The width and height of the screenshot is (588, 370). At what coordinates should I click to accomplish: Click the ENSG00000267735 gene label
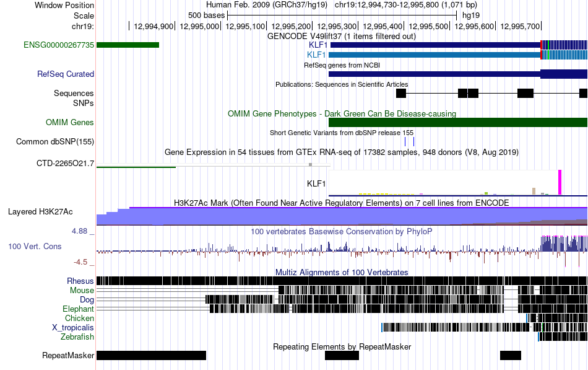(x=59, y=45)
